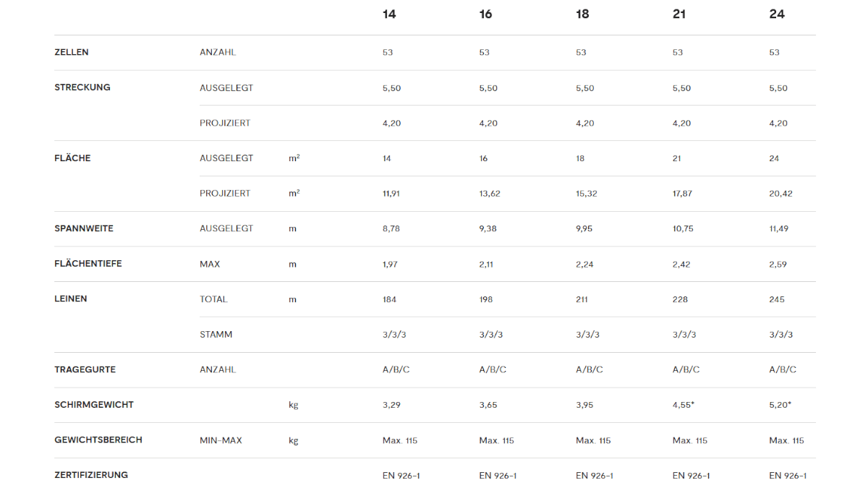Select the glider weight 3,29
Viewport: 868px width, 488px height.
click(391, 405)
